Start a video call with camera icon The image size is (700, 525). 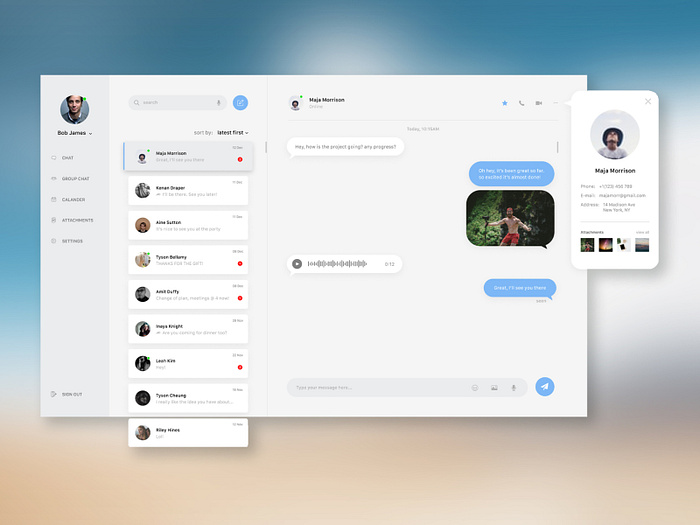(x=539, y=103)
